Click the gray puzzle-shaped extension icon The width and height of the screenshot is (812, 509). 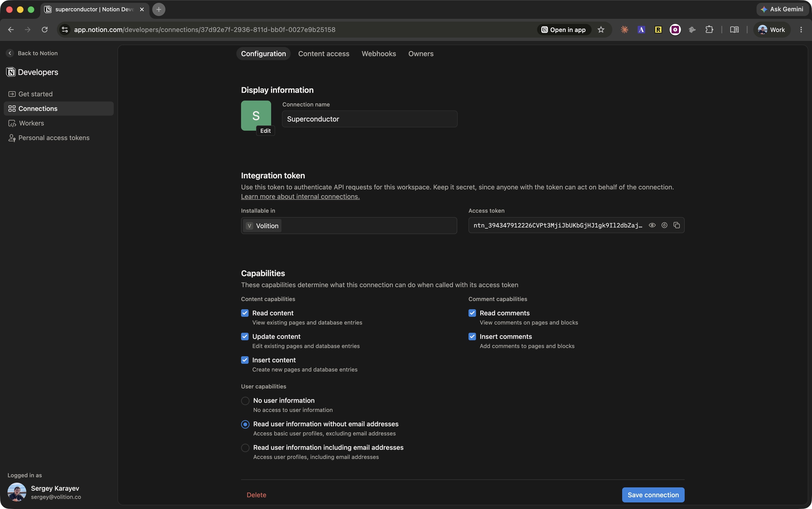tap(692, 30)
